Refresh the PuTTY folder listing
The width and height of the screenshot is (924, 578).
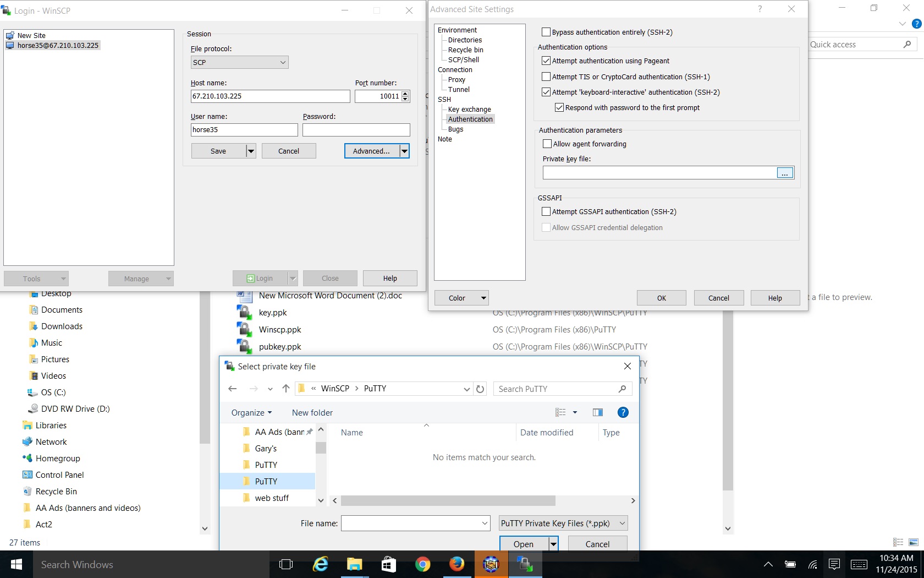(x=480, y=389)
